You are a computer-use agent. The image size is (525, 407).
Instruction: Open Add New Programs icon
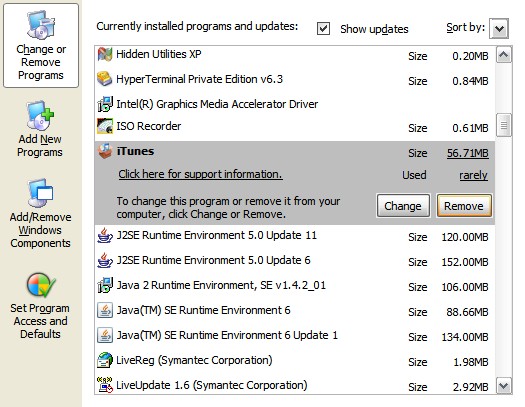(x=40, y=115)
